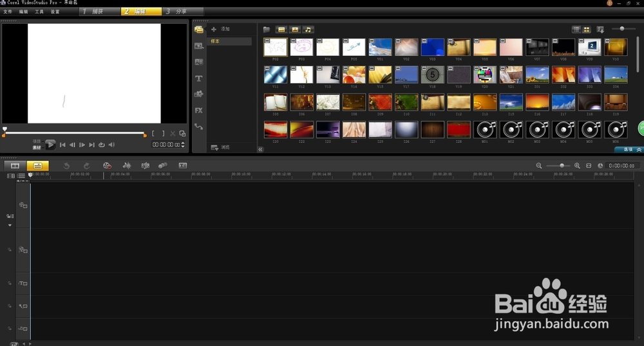This screenshot has width=644, height=346.
Task: Open the Graphic library icon
Action: coord(199,95)
